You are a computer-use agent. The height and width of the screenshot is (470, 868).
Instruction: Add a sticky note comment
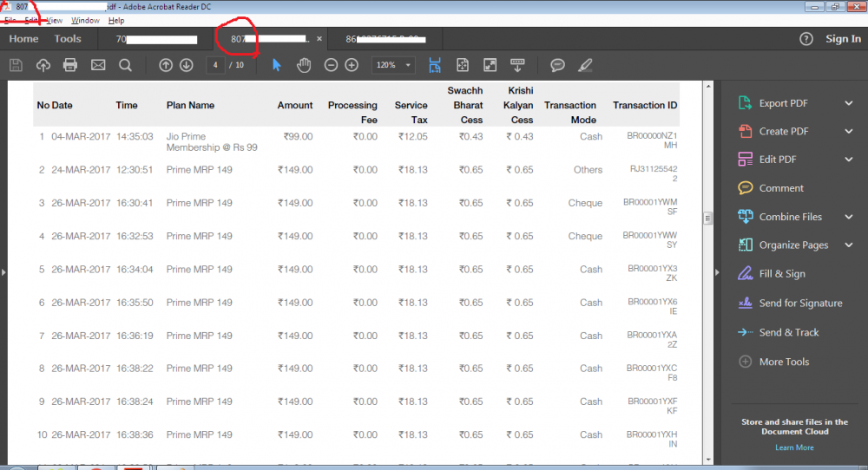557,65
